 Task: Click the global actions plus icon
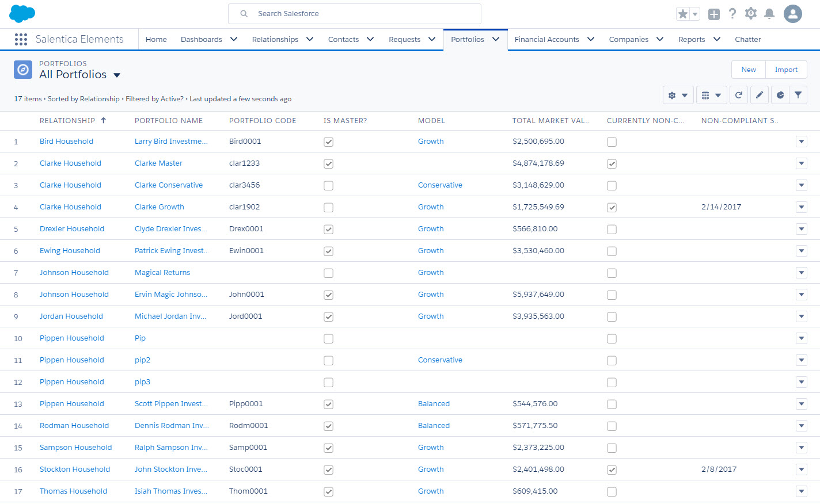coord(713,14)
